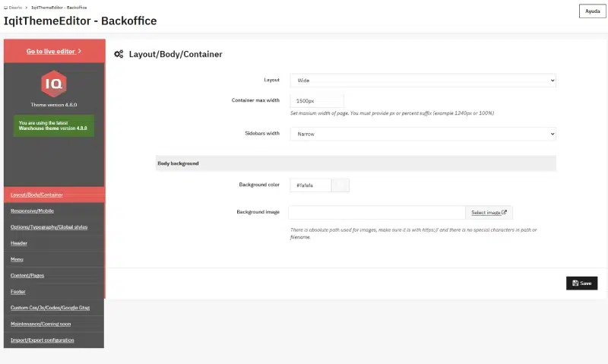Open Custom Css/Js/Codes/Google Gtag tab

[49, 308]
